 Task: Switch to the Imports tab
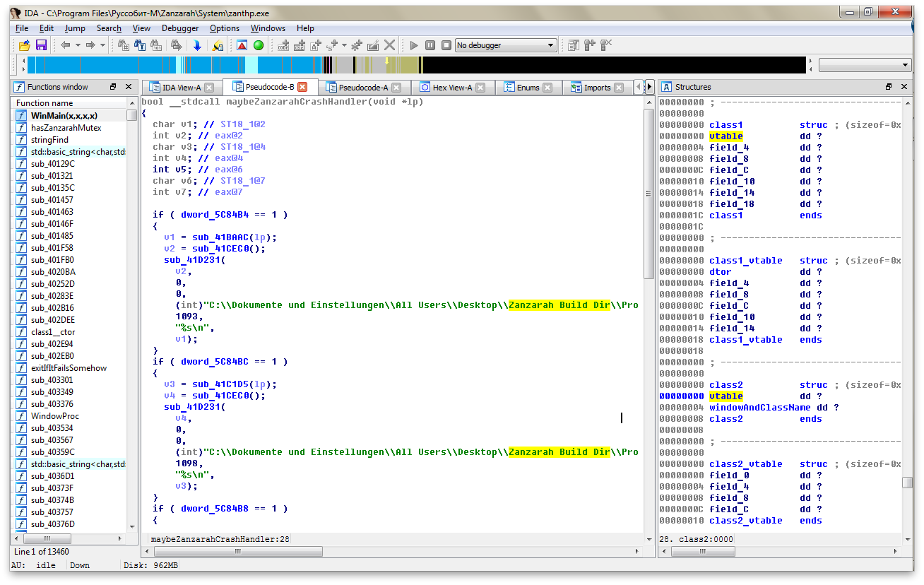point(597,88)
